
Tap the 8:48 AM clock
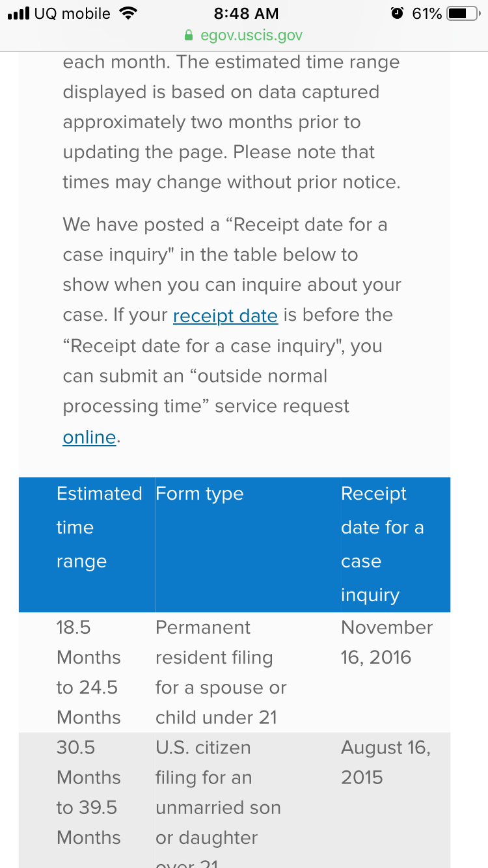(x=246, y=13)
